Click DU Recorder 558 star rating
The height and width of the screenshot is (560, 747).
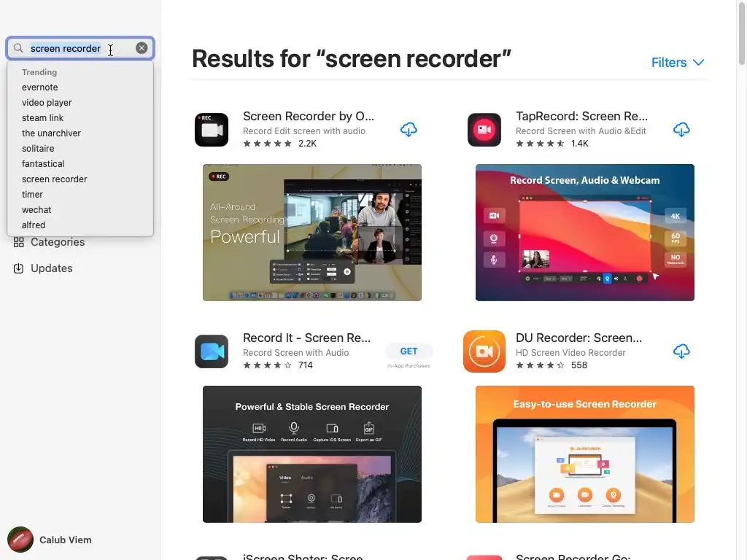pos(551,365)
